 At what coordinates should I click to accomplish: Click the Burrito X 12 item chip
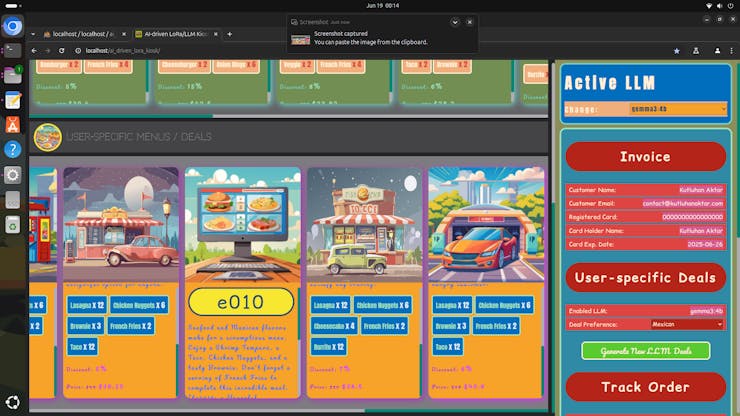coord(329,347)
